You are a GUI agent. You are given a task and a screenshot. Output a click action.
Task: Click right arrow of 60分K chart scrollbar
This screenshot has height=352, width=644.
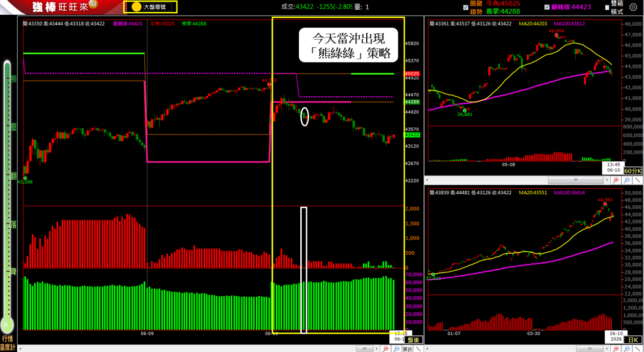click(608, 180)
